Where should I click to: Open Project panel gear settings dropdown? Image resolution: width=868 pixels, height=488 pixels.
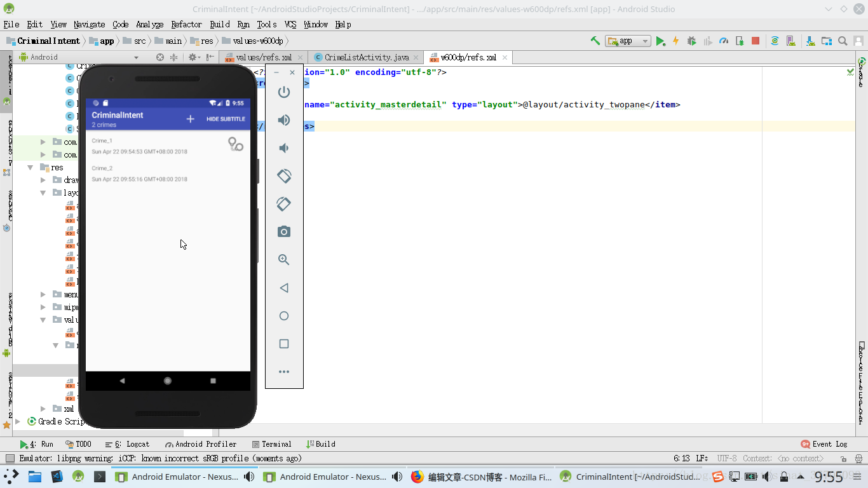pyautogui.click(x=194, y=57)
